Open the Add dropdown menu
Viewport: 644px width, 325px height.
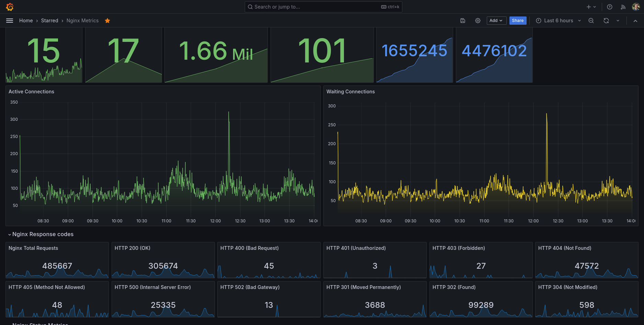(x=496, y=21)
